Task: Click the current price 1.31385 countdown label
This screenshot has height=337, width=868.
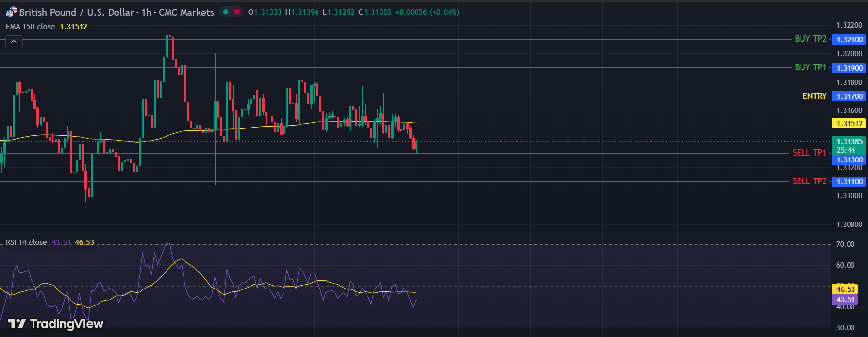Action: [x=849, y=146]
